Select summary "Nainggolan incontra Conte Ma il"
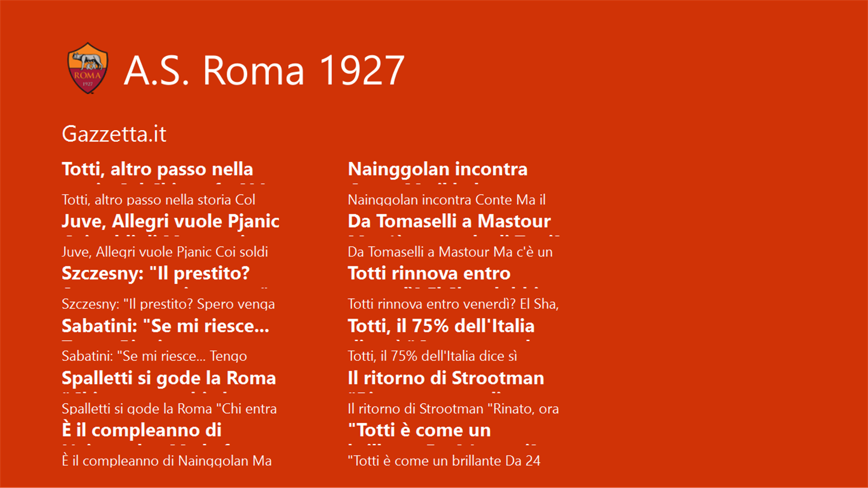The height and width of the screenshot is (488, 868). point(447,199)
